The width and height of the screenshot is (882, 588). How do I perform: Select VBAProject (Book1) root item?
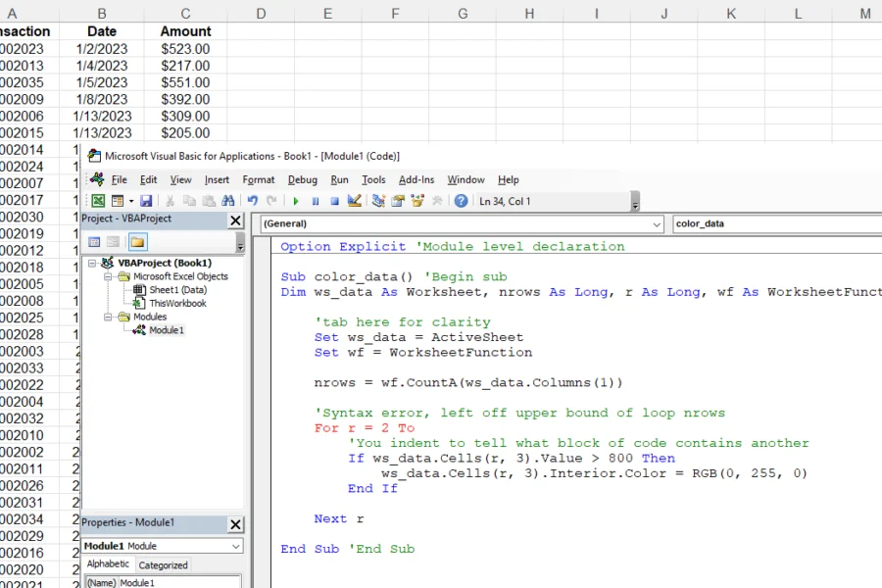pyautogui.click(x=165, y=263)
